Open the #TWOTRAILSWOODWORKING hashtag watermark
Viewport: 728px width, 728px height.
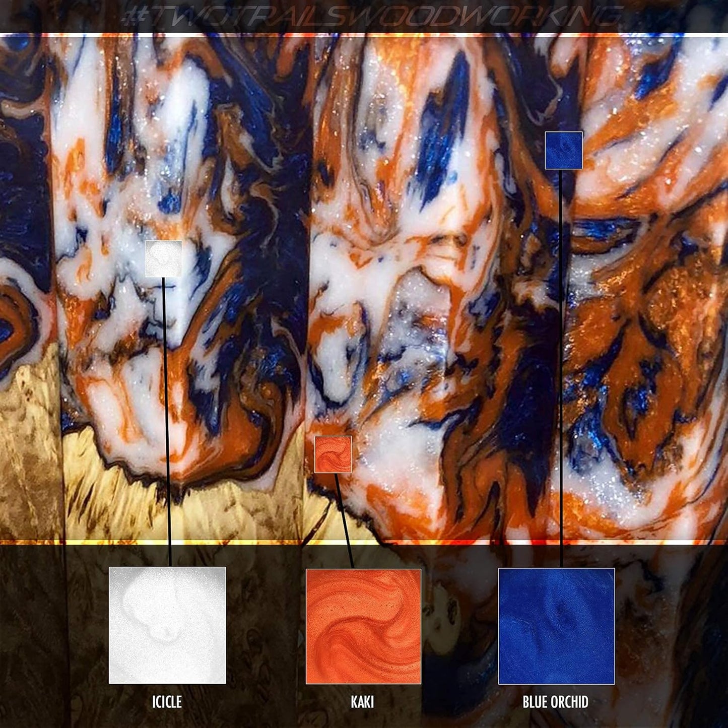tap(373, 16)
